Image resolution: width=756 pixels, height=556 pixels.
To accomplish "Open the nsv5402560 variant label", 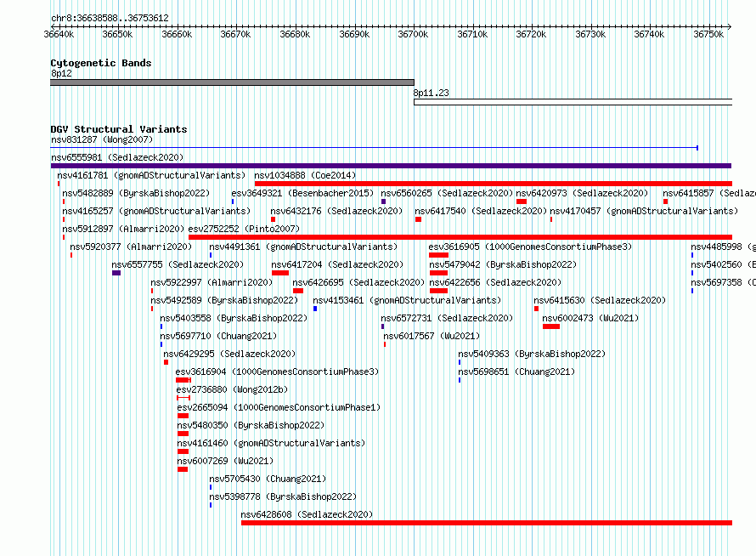I will pos(723,264).
